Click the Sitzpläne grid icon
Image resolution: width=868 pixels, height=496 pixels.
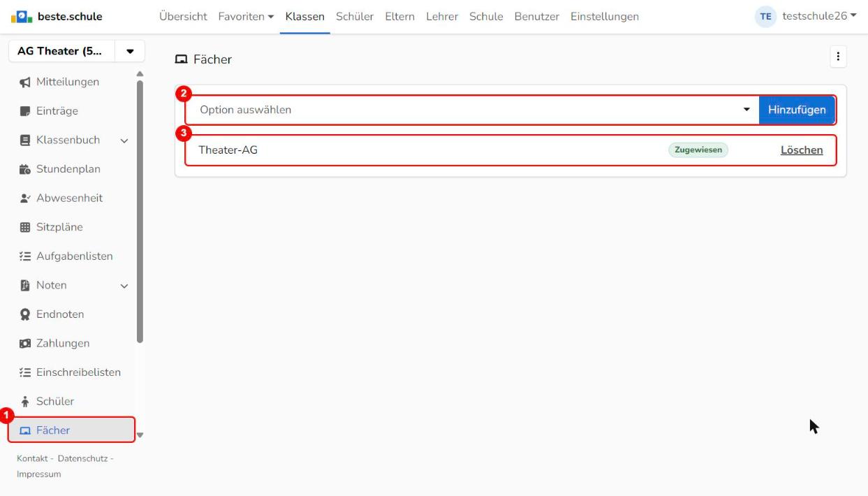25,227
